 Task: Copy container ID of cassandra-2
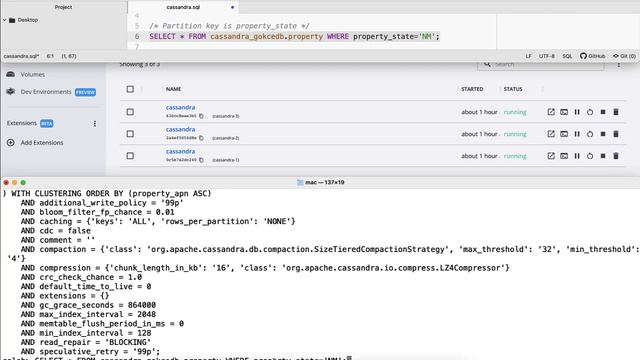coord(201,138)
